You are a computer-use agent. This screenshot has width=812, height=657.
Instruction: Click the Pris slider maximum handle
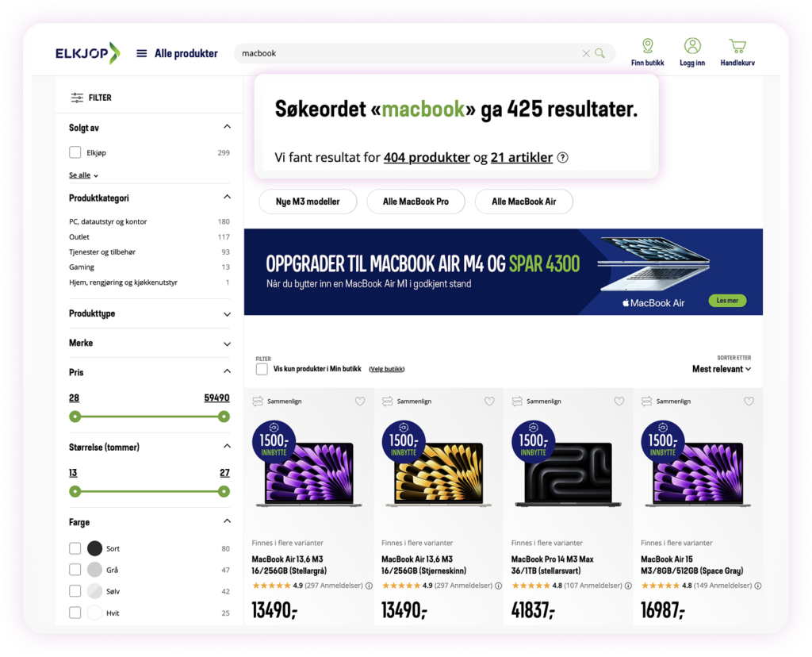coord(224,417)
